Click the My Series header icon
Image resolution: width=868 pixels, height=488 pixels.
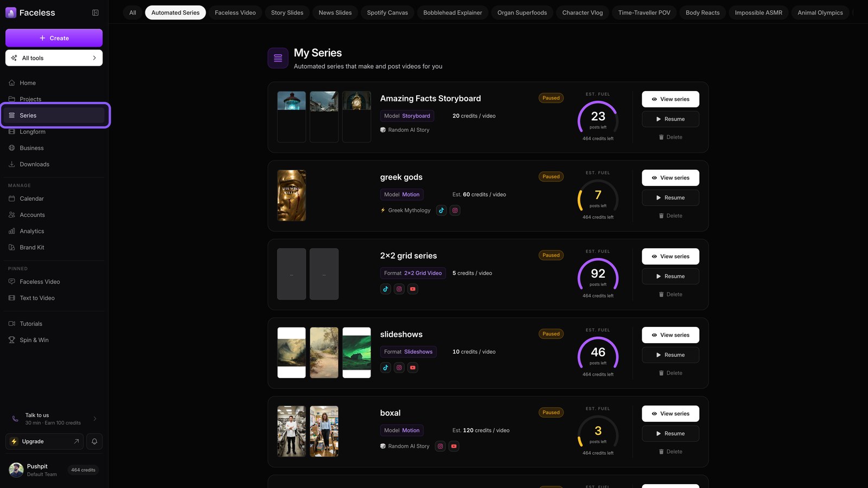click(278, 59)
